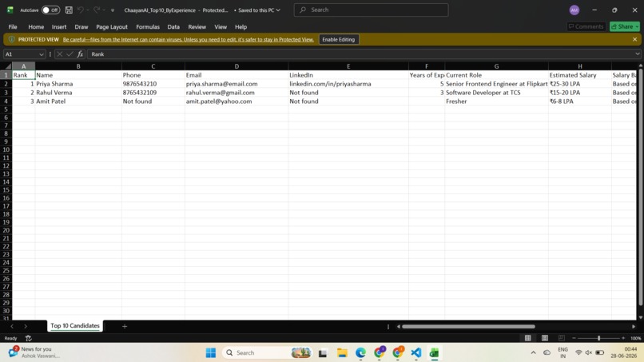Open Visual Studio Code from taskbar
The height and width of the screenshot is (362, 644).
[x=415, y=352]
